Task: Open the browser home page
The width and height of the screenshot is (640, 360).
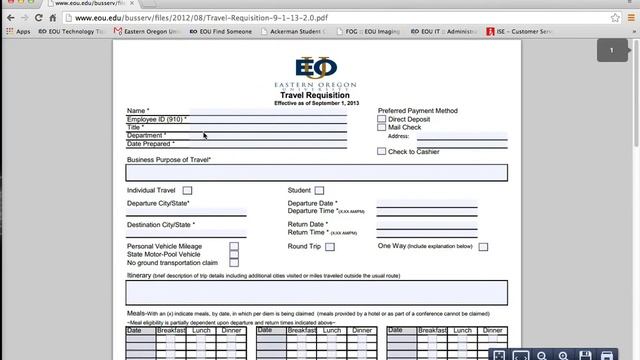Action: point(53,18)
